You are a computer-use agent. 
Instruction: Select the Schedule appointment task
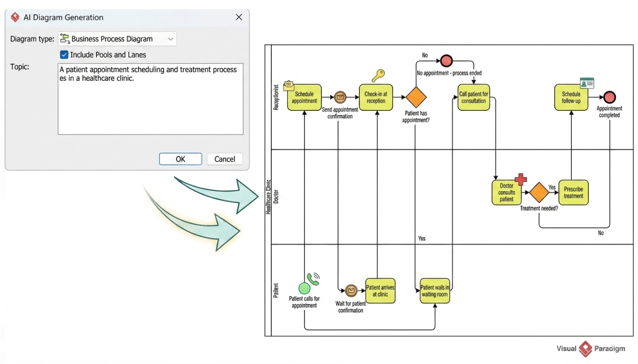point(304,97)
